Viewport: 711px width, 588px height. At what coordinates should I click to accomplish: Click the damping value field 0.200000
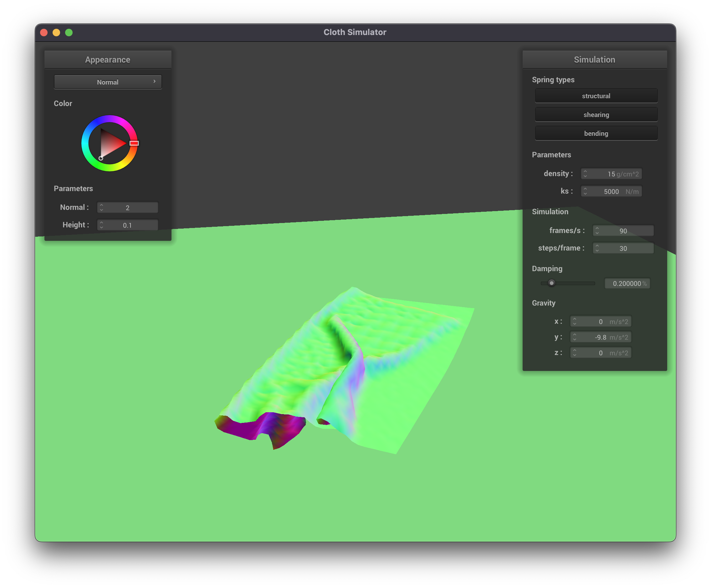point(627,283)
